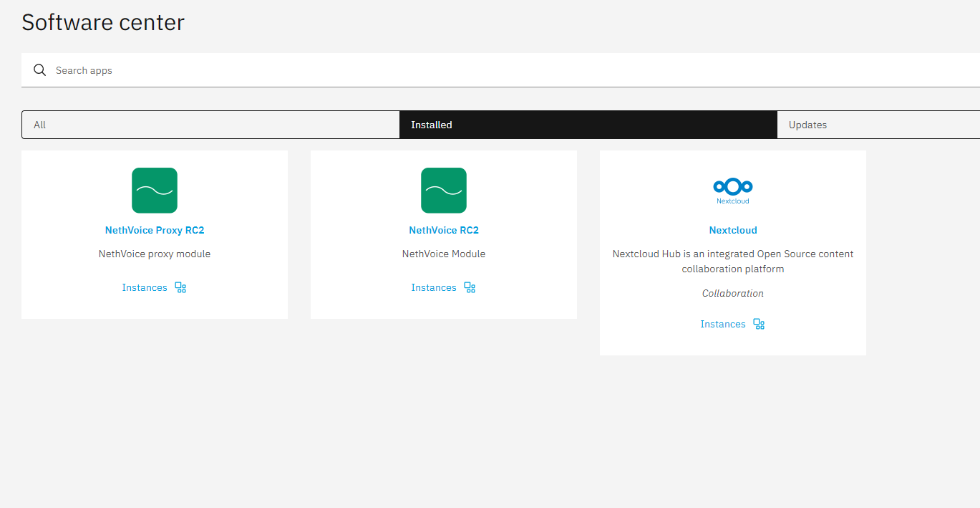Open the NethVoice Proxy RC2 title link
Screen dimensions: 980x508
tap(155, 230)
